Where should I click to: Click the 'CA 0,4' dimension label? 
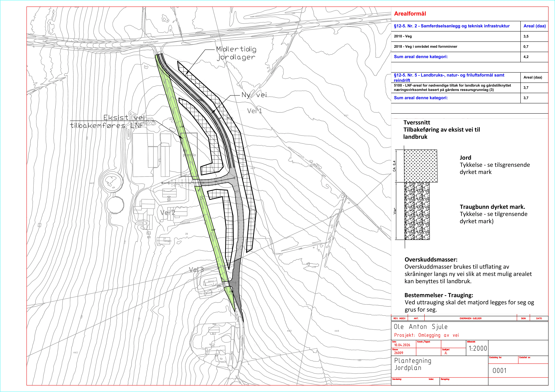click(x=394, y=166)
